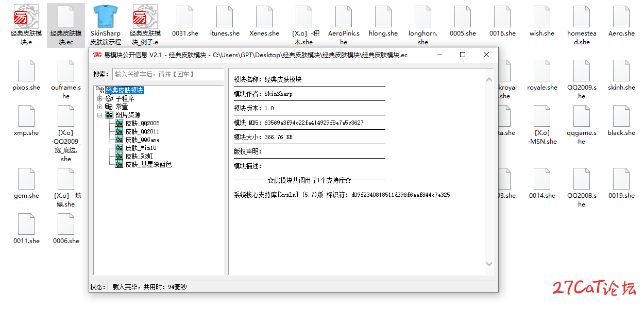Image resolution: width=644 pixels, height=309 pixels.
Task: Select the itunes.she file icon
Action: pos(225,18)
